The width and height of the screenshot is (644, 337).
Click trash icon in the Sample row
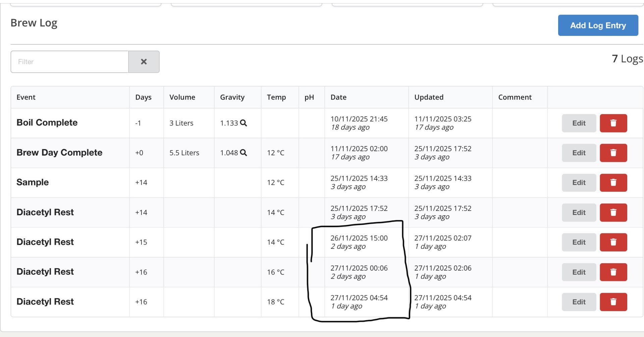click(613, 183)
